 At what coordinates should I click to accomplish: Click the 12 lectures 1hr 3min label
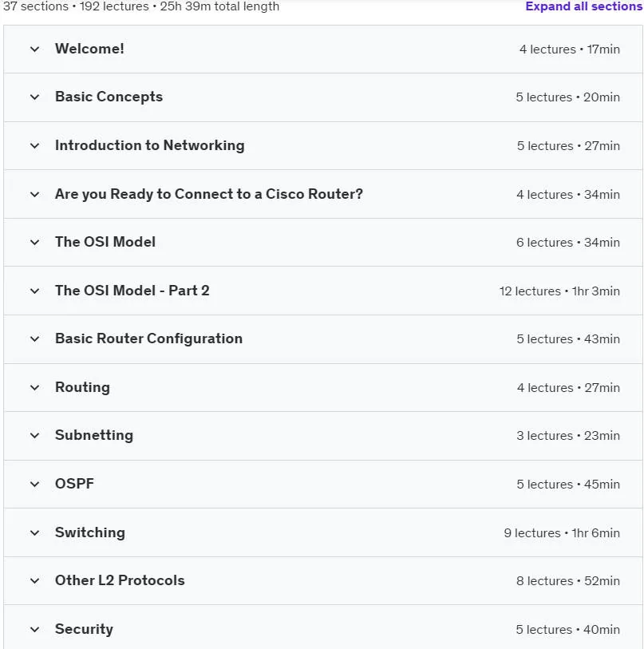coord(559,291)
